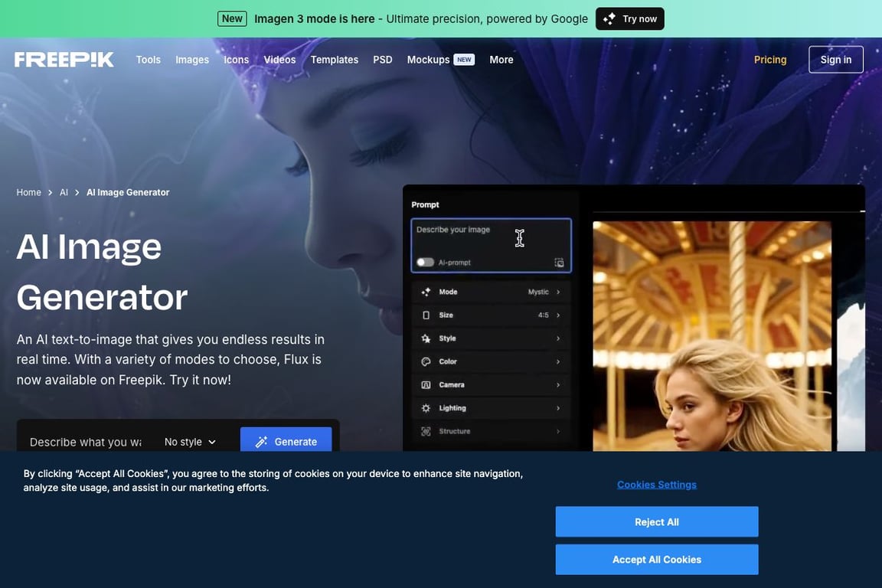Open the Images menu
Screen dimensions: 882x588
coord(192,60)
